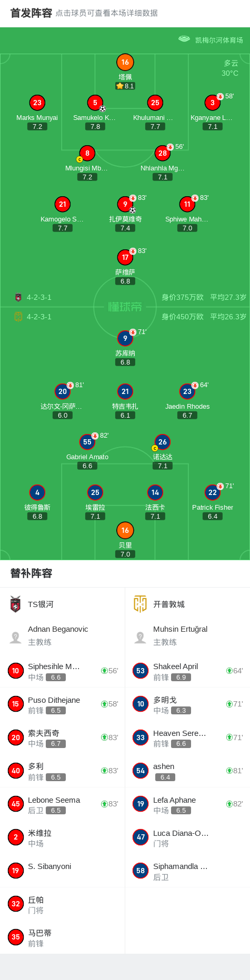The width and height of the screenshot is (250, 980).
Task: Open 贝里 orange number 16 goalkeeper icon
Action: coord(125,530)
